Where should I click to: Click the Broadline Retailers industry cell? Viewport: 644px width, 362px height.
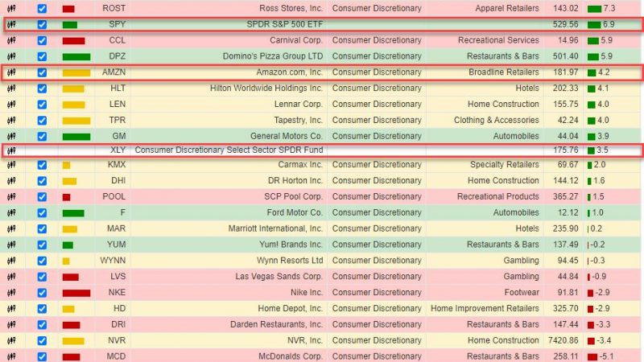[504, 72]
